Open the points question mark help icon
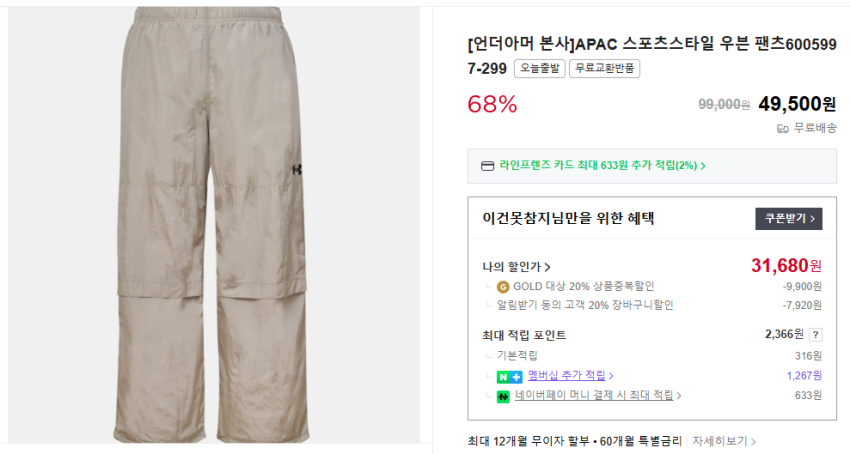 click(816, 335)
